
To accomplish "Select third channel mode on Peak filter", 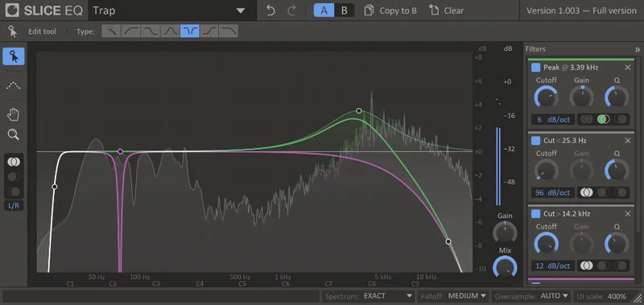I will [x=621, y=119].
